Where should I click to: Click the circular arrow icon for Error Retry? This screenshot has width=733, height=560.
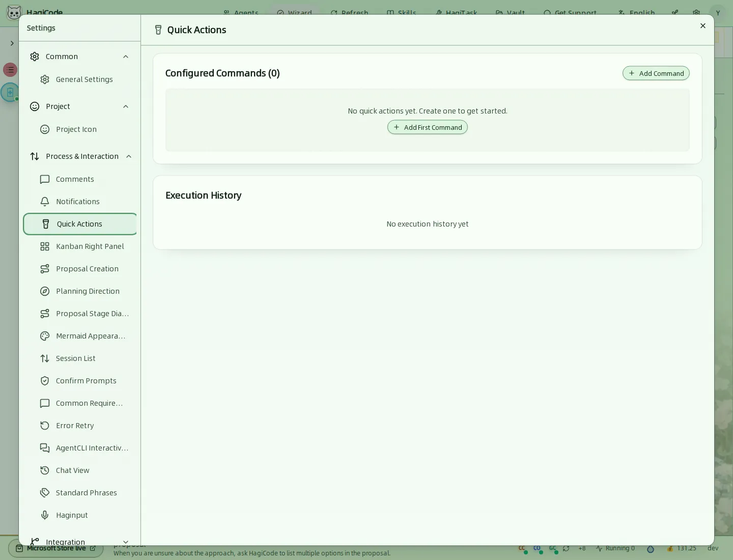coord(45,426)
